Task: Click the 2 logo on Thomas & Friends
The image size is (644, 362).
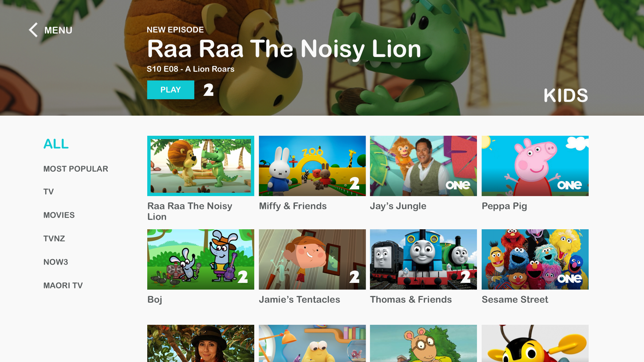Action: click(x=465, y=277)
